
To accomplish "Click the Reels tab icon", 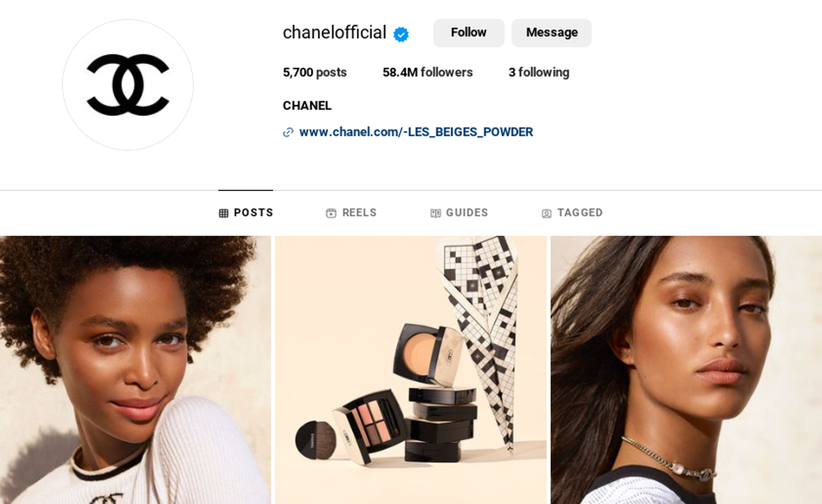I will click(x=331, y=213).
